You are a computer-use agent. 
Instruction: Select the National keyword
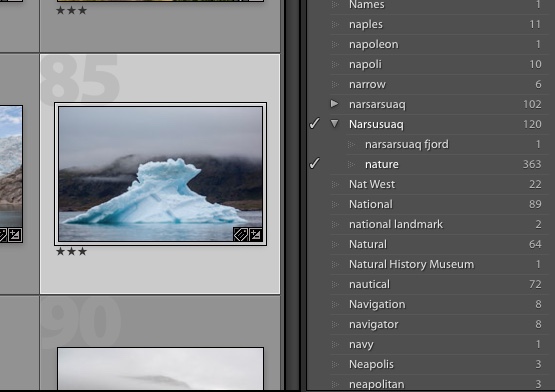coord(371,204)
